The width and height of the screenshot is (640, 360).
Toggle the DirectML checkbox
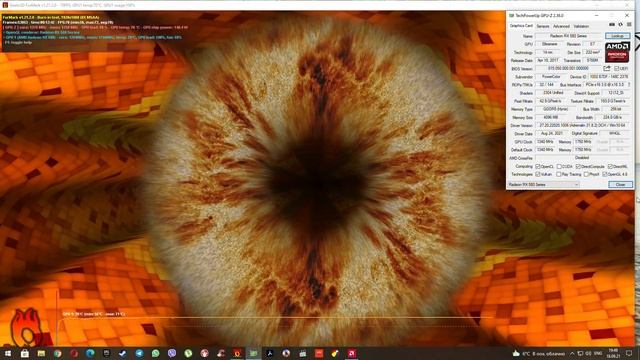[610, 167]
